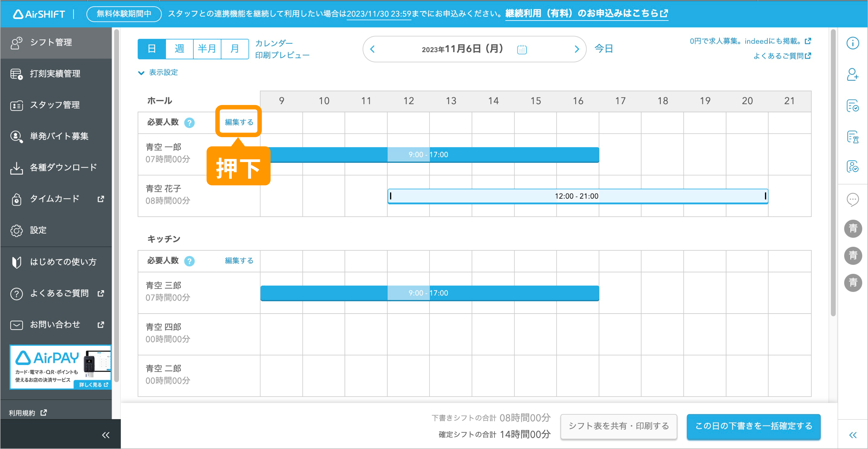Viewport: 868px width, 449px height.
Task: Click シフト表を共有・印刷する button
Action: pyautogui.click(x=619, y=426)
